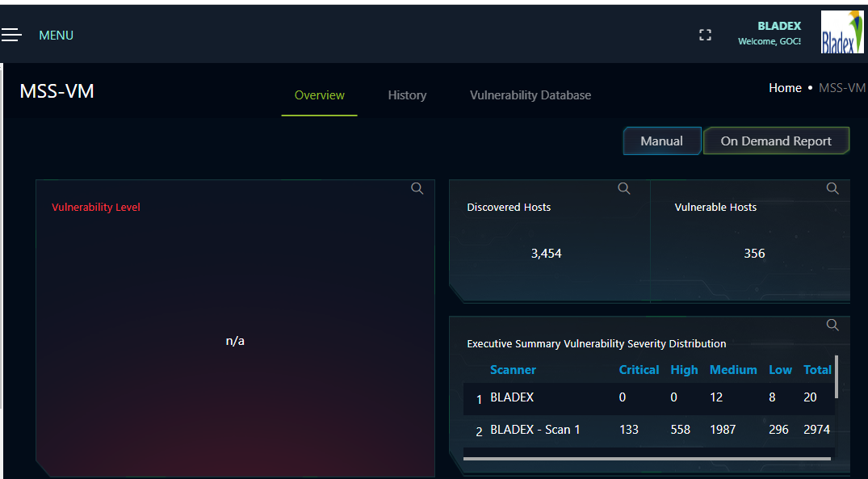Magnify the Discovered Hosts panel
This screenshot has height=479, width=868.
click(x=624, y=188)
